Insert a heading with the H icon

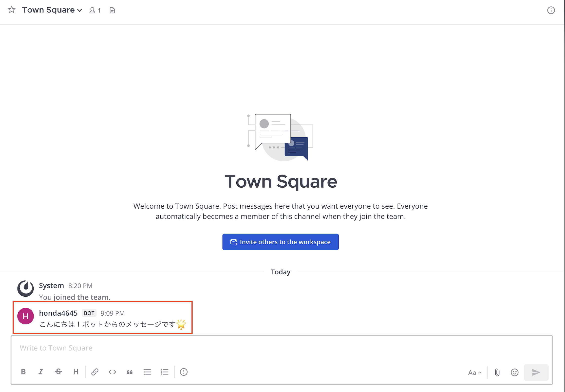76,372
